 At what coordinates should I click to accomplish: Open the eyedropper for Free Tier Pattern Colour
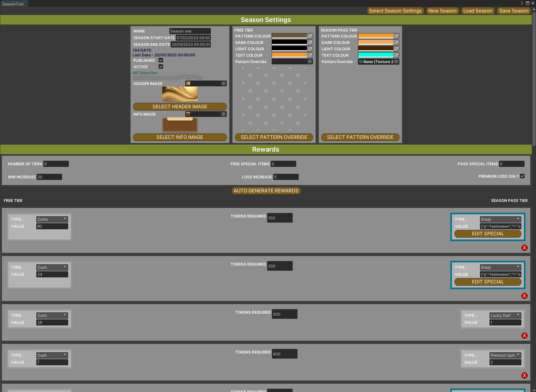coord(311,36)
